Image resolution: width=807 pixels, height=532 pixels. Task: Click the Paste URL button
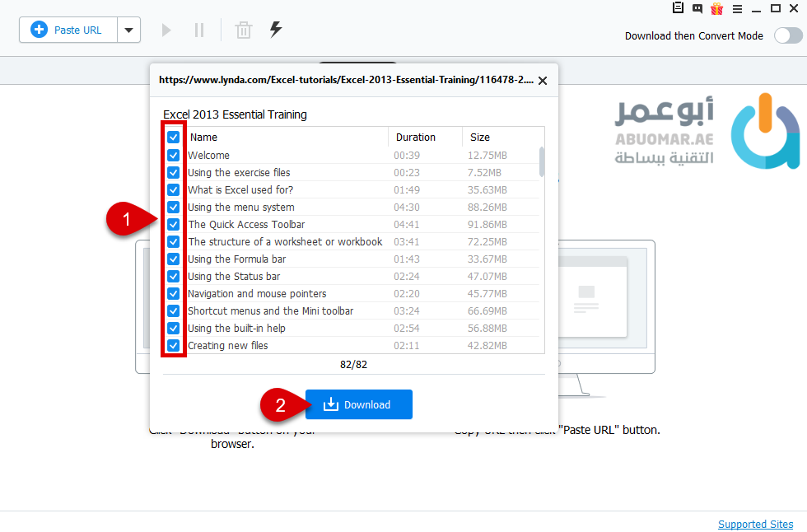(x=68, y=30)
